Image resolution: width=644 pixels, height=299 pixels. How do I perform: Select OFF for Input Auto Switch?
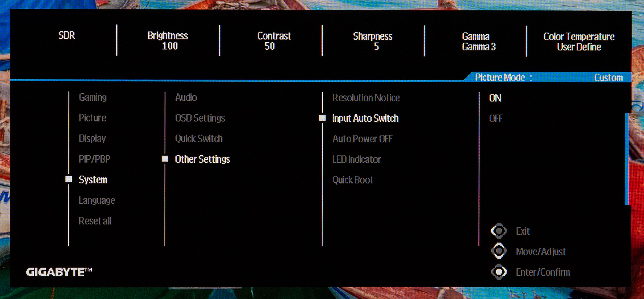(496, 118)
